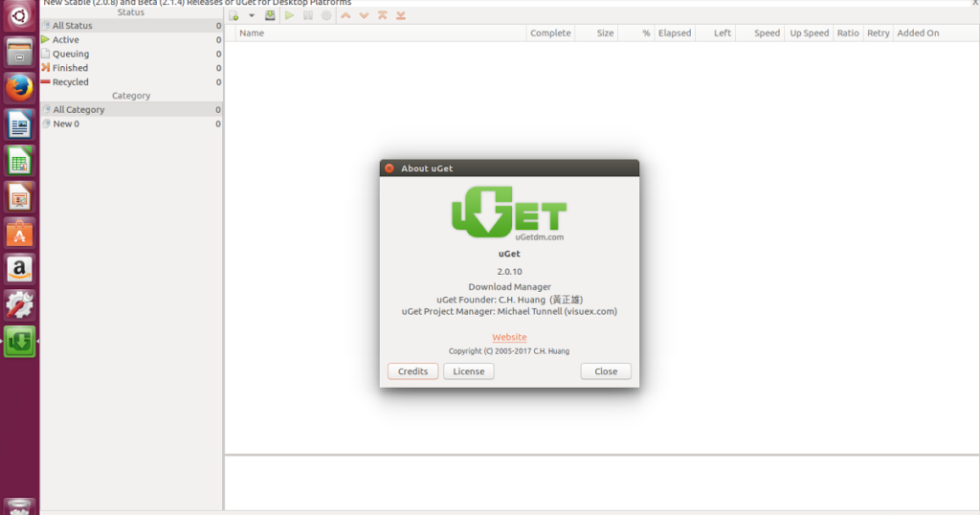Click the Move to Bottom icon
The height and width of the screenshot is (515, 980).
point(401,15)
